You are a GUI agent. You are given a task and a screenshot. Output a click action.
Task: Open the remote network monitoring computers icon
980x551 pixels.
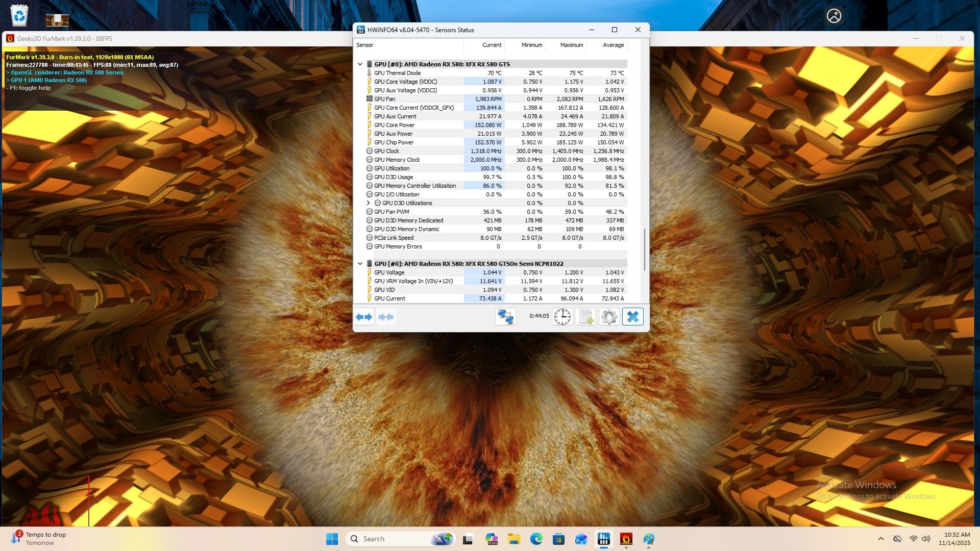click(x=506, y=317)
